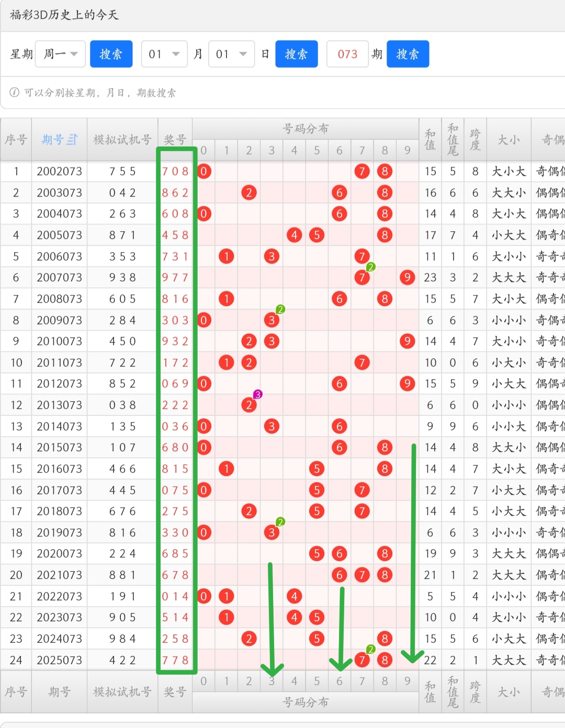
Task: Click the issue number 2020073 in the table
Action: pos(59,553)
